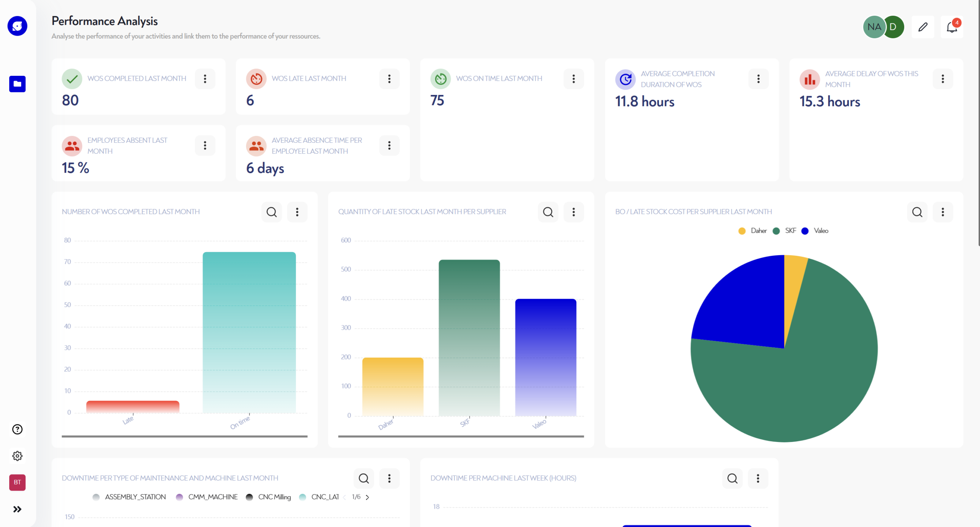Click the app logo at top left
Image resolution: width=980 pixels, height=527 pixels.
(x=17, y=26)
